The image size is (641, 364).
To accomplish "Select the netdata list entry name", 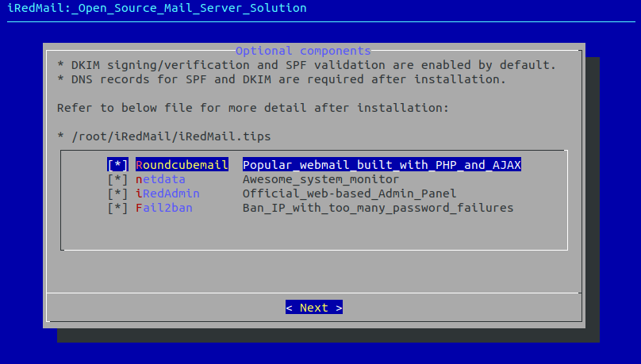I will pyautogui.click(x=160, y=179).
